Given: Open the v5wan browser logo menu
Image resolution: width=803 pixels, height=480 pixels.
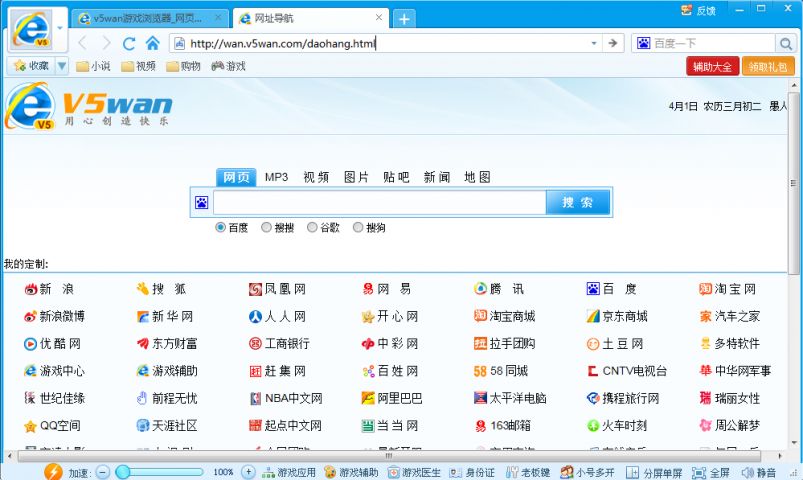Looking at the screenshot, I should [31, 29].
